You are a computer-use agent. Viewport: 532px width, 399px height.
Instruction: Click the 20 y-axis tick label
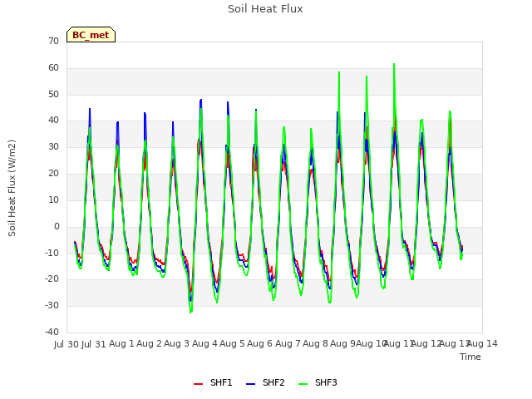click(x=53, y=173)
